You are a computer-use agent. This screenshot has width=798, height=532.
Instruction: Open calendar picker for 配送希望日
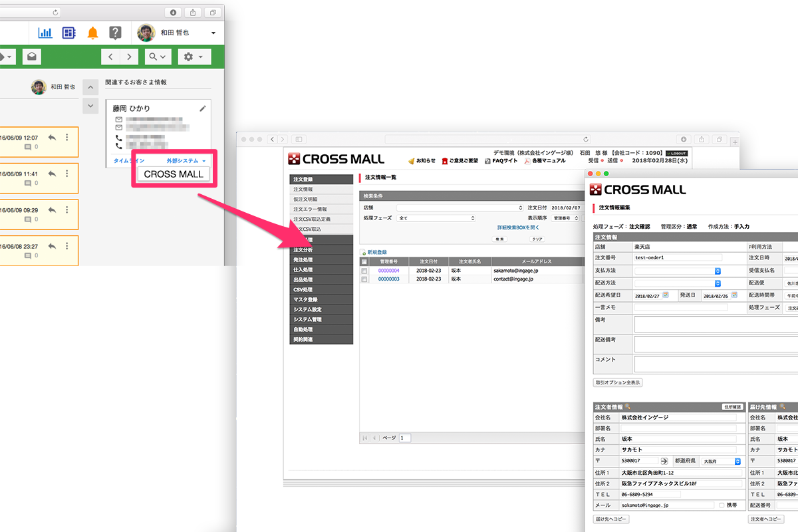[x=666, y=295]
